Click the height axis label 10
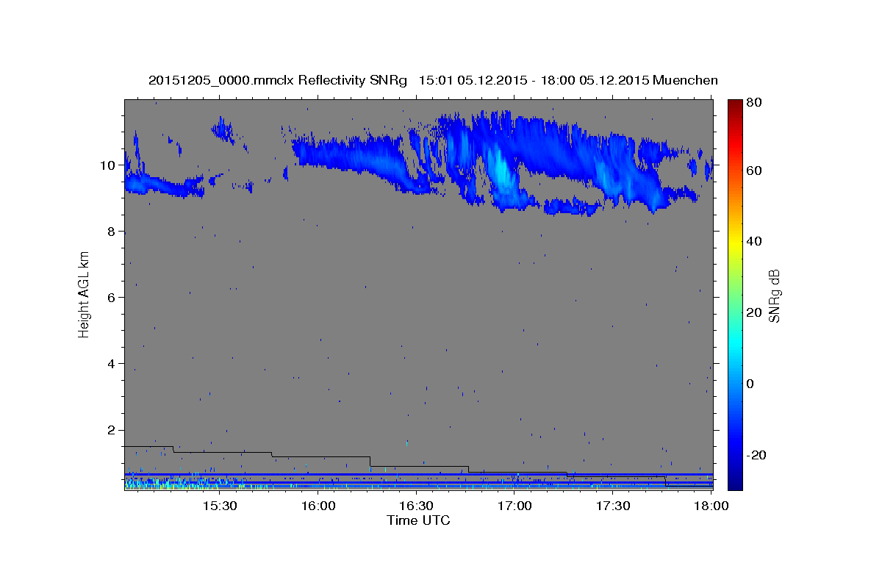Screen dimensions: 882x588 click(x=109, y=165)
